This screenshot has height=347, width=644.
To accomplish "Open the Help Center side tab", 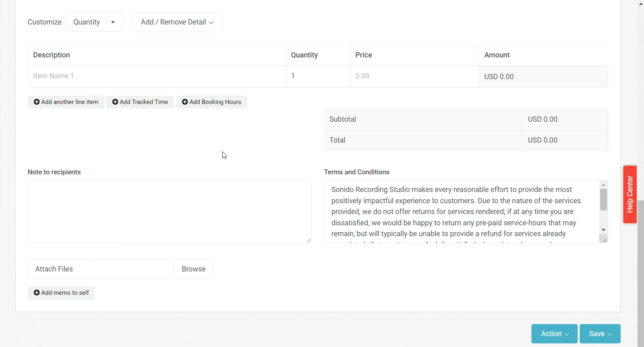I will (630, 194).
